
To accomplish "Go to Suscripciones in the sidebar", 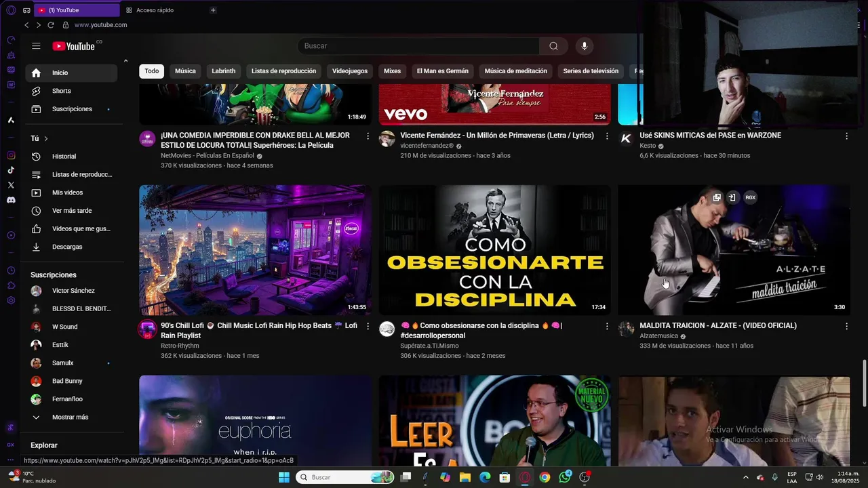I will [x=71, y=109].
